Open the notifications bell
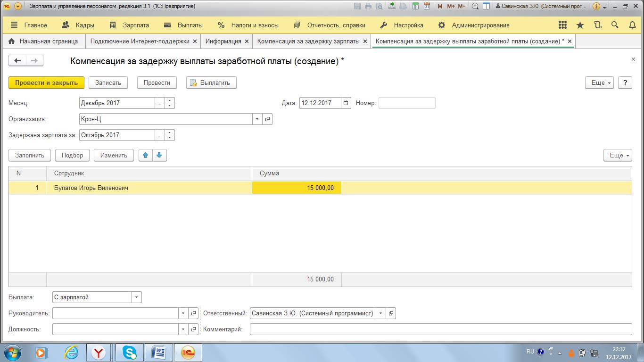The width and height of the screenshot is (644, 362). [632, 25]
